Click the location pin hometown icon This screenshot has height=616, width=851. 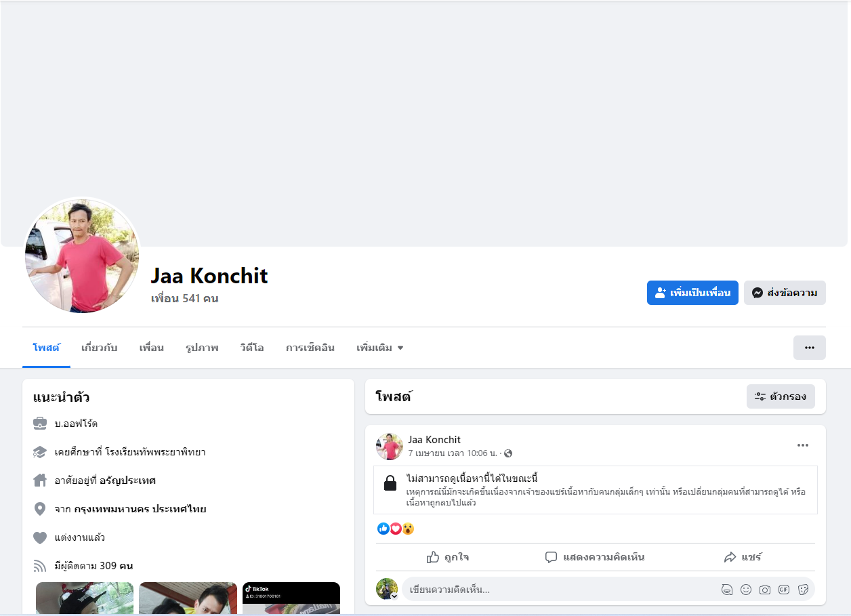(40, 509)
